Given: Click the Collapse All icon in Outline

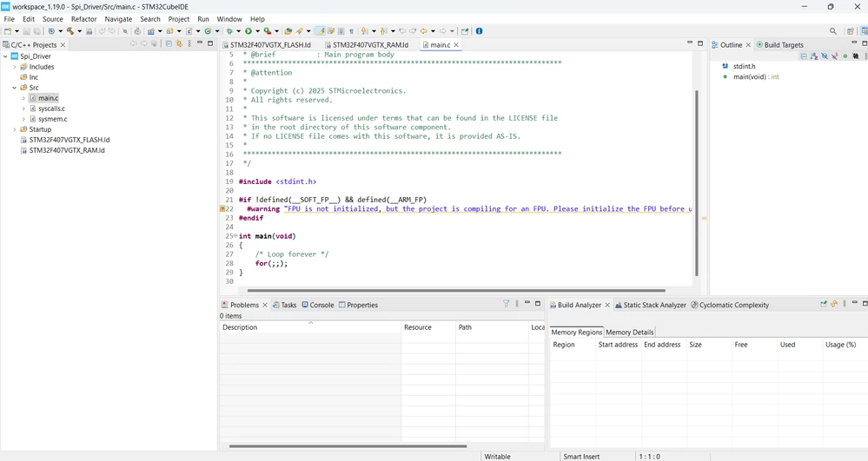Looking at the screenshot, I should tap(804, 56).
